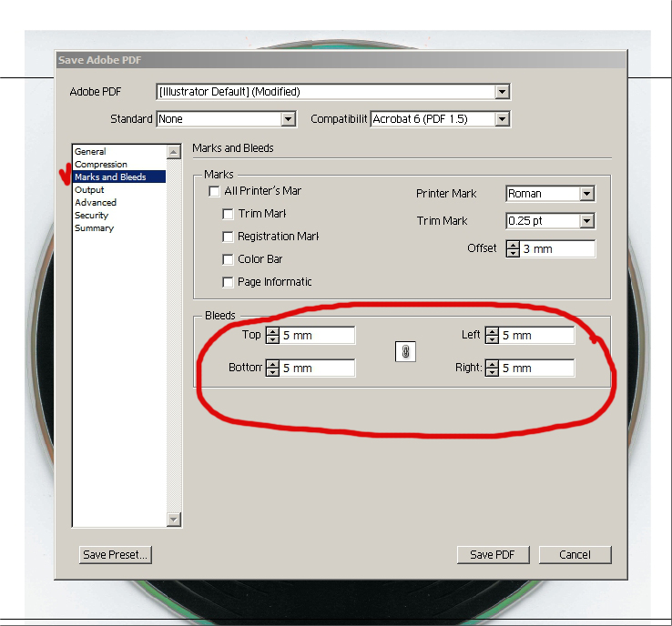This screenshot has height=626, width=672.
Task: Click the Bottom bleed stepper arrows
Action: tap(272, 368)
